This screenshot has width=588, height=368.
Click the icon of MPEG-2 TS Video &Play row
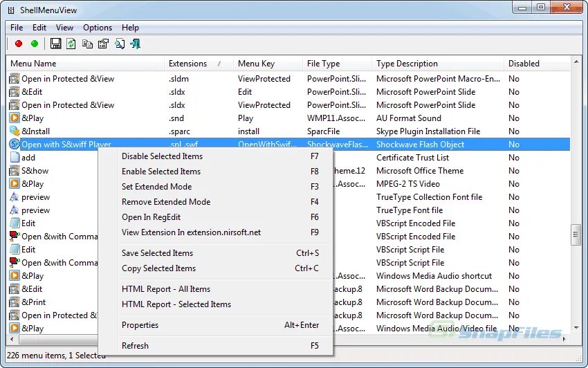point(15,184)
